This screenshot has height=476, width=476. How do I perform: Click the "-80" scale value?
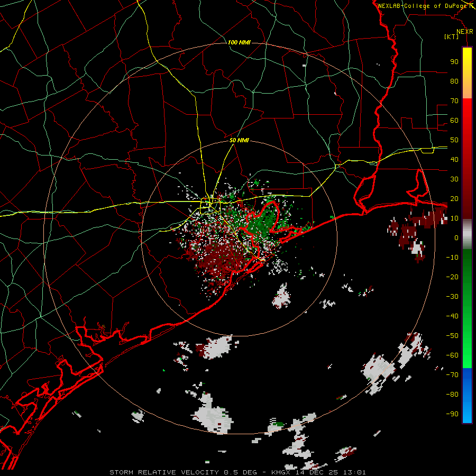pos(452,395)
